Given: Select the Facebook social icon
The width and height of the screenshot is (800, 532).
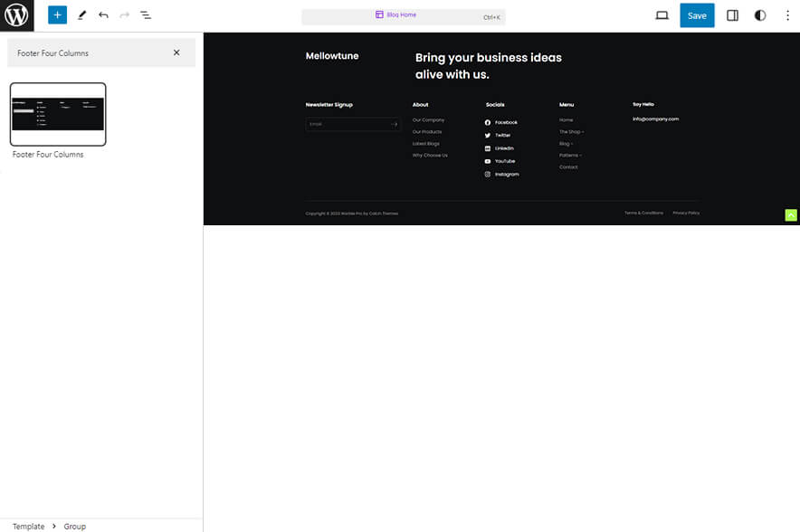Looking at the screenshot, I should [x=488, y=122].
